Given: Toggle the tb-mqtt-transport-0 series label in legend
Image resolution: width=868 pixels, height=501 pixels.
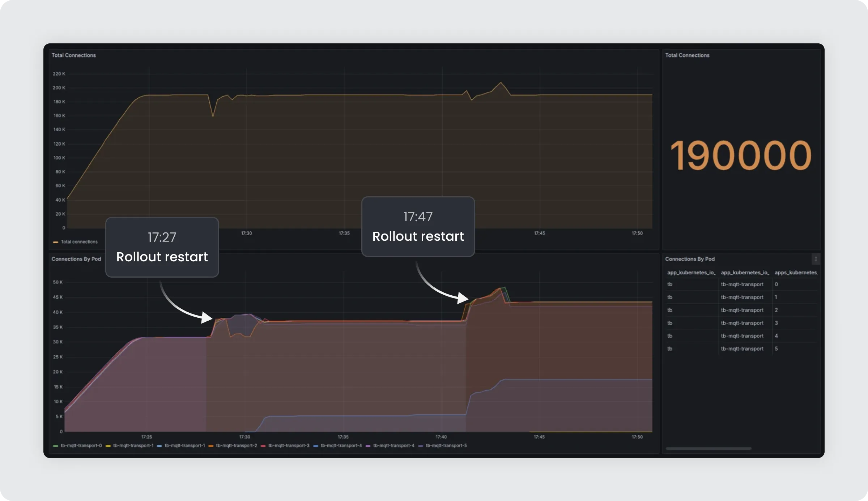Looking at the screenshot, I should point(81,446).
